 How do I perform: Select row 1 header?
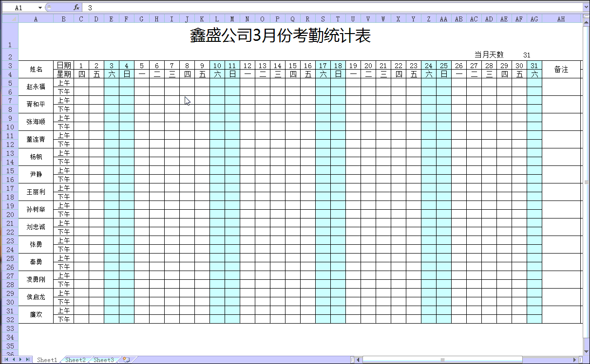pyautogui.click(x=10, y=36)
